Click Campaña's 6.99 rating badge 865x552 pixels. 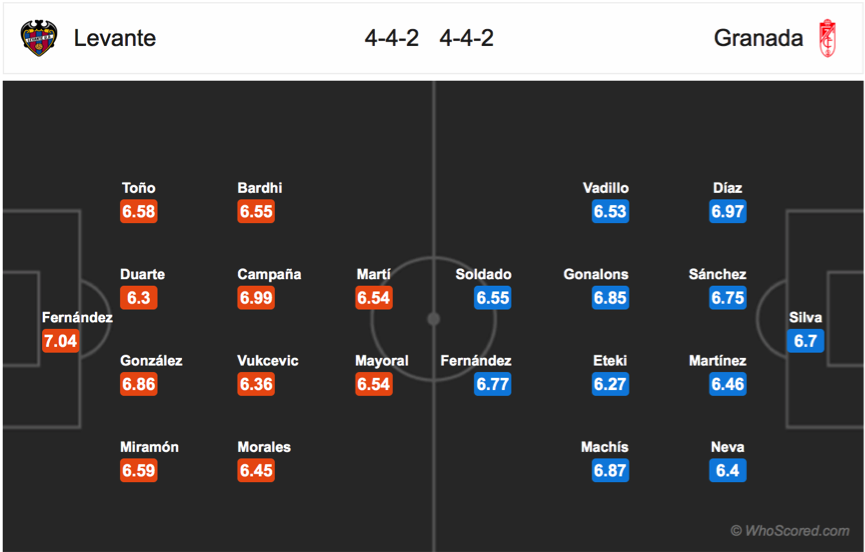[256, 298]
